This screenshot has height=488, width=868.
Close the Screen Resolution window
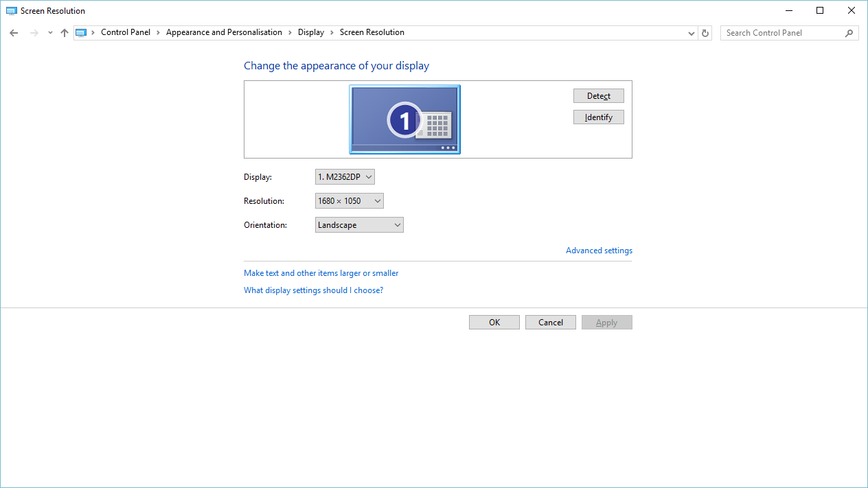852,10
